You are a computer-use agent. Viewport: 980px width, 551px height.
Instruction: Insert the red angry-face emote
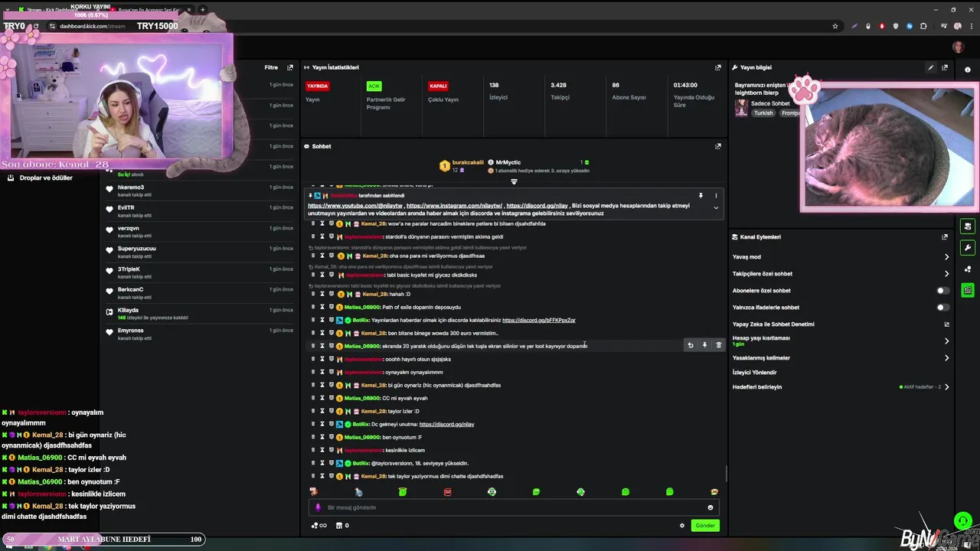pos(447,492)
